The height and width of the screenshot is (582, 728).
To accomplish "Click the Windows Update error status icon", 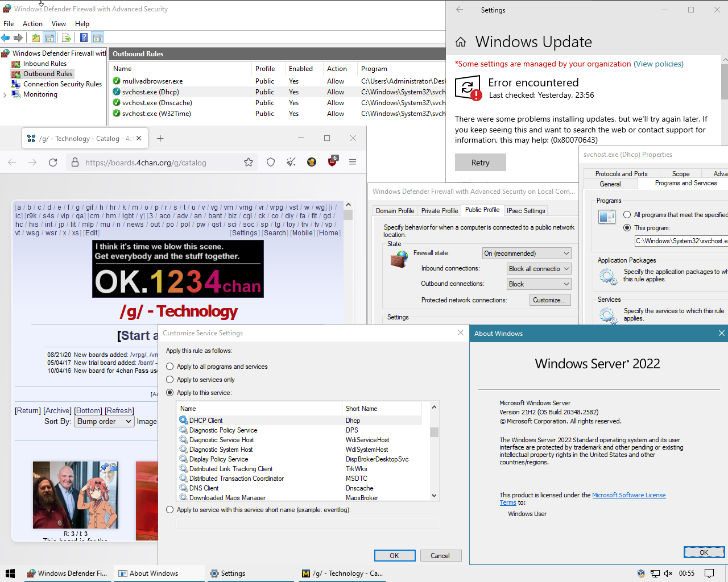I will point(468,89).
